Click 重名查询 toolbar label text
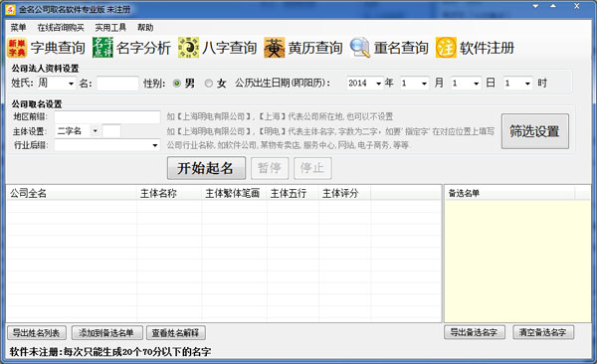Image resolution: width=597 pixels, height=364 pixels. pos(401,48)
